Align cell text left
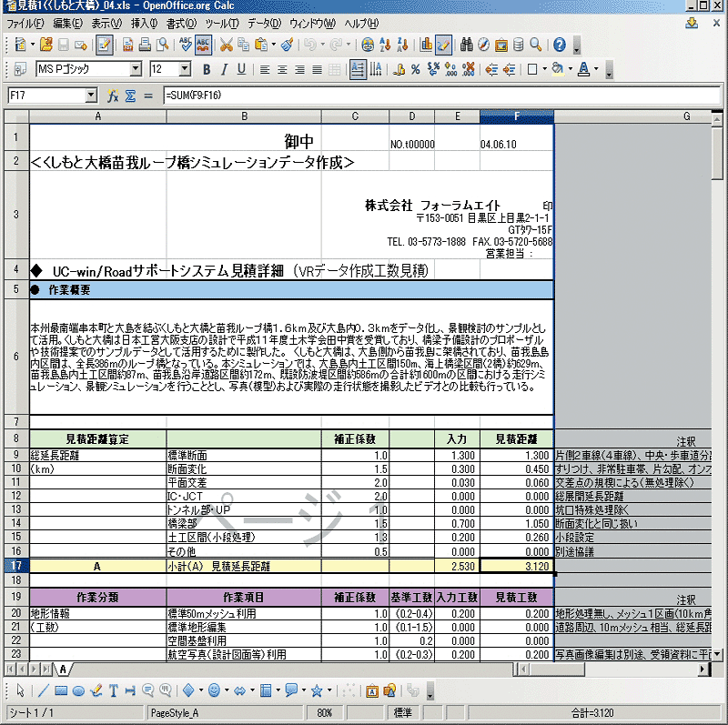The height and width of the screenshot is (725, 728). pyautogui.click(x=265, y=70)
